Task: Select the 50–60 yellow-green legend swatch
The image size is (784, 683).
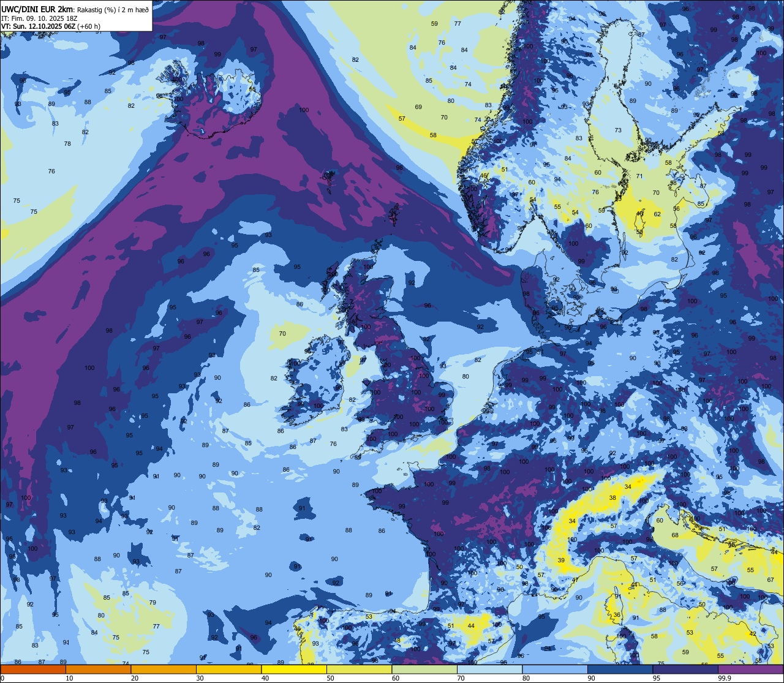Action: pos(359,669)
